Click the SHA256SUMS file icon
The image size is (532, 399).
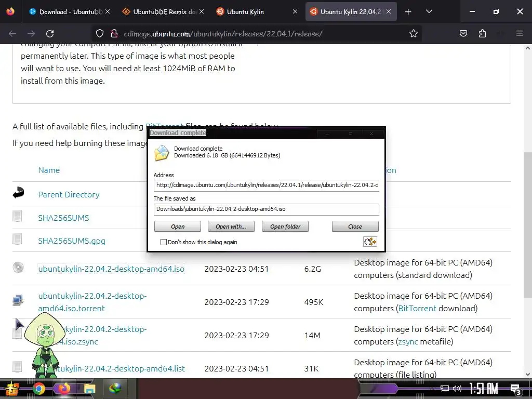[17, 216]
